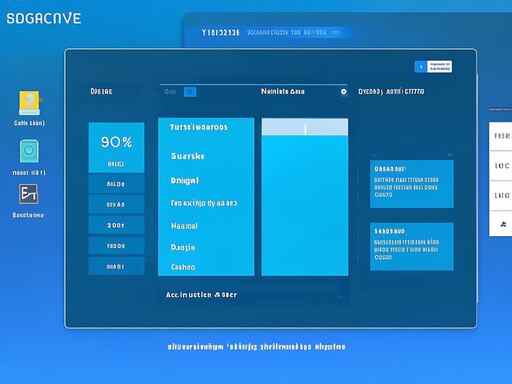Pick the "Haamal" list entry

pyautogui.click(x=184, y=226)
